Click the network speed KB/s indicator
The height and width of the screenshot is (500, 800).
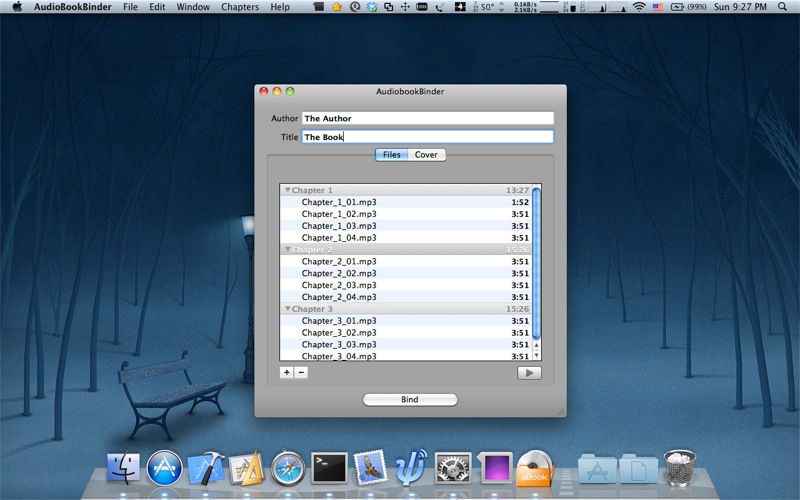pos(525,7)
